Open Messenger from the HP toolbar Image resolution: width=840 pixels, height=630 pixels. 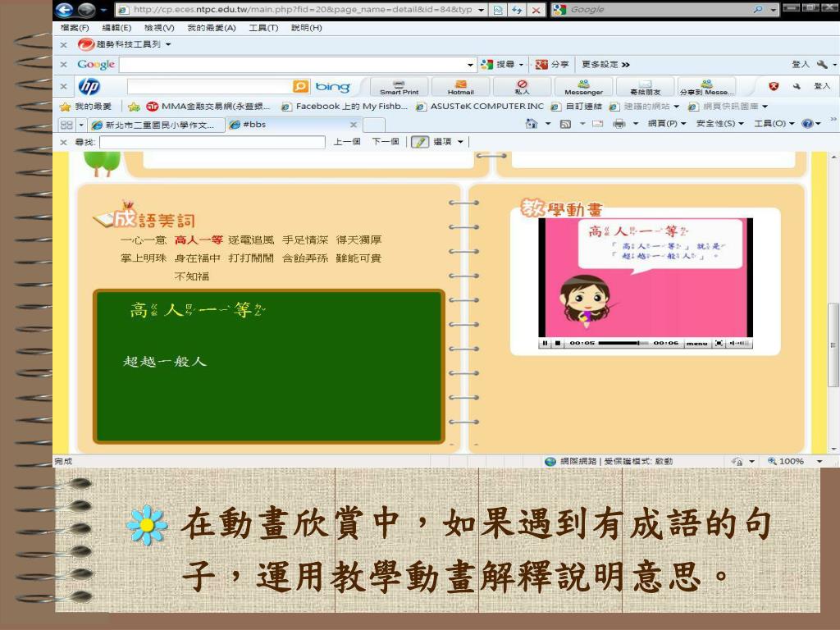pos(583,87)
